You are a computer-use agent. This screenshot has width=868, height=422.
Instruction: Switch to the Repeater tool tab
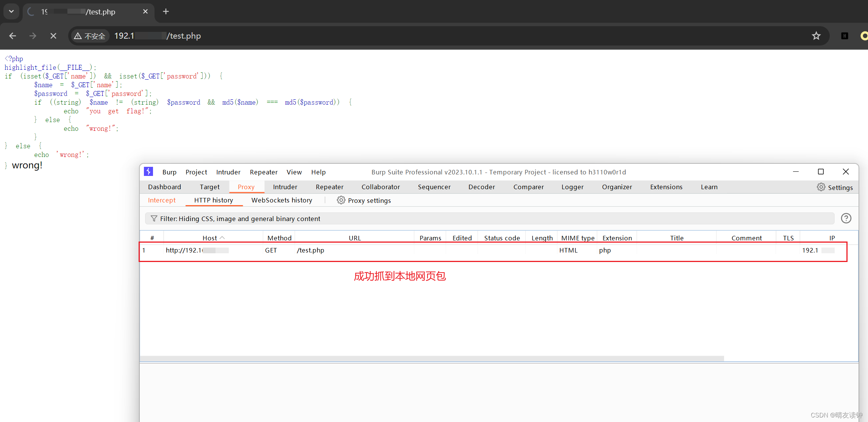[329, 187]
